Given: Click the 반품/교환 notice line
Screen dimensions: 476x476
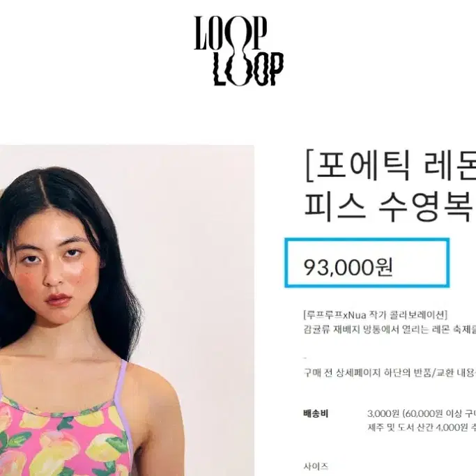Looking at the screenshot, I should (x=390, y=372).
